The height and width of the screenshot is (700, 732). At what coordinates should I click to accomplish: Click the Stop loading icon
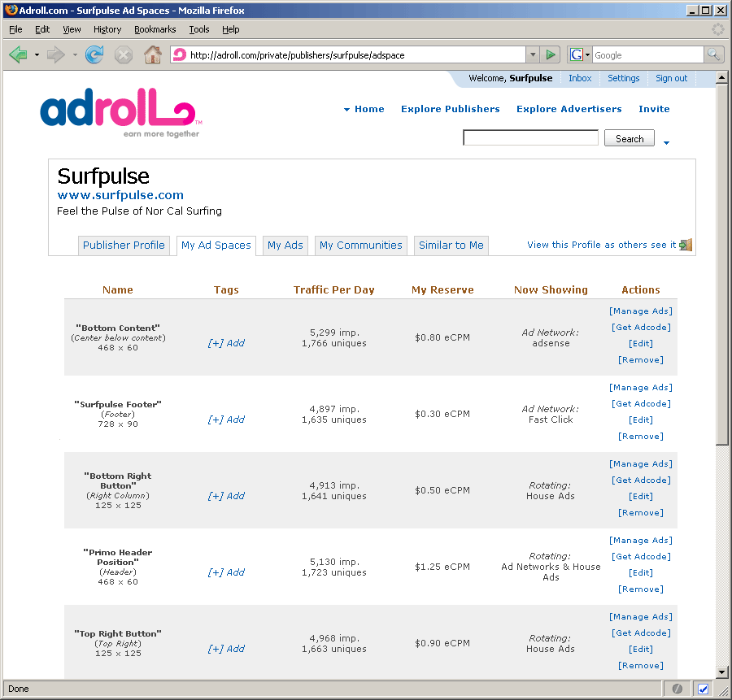pyautogui.click(x=124, y=55)
